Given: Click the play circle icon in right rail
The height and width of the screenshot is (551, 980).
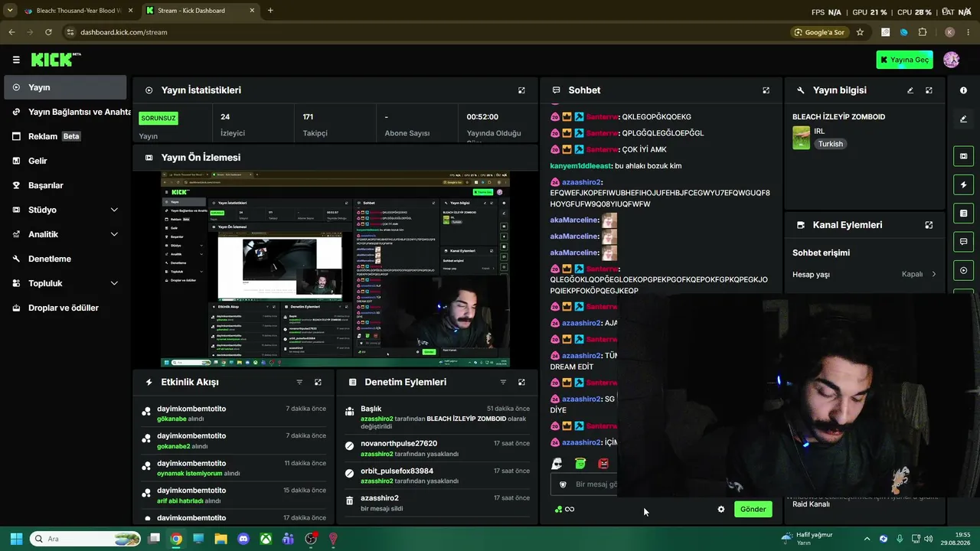Looking at the screenshot, I should (x=963, y=270).
